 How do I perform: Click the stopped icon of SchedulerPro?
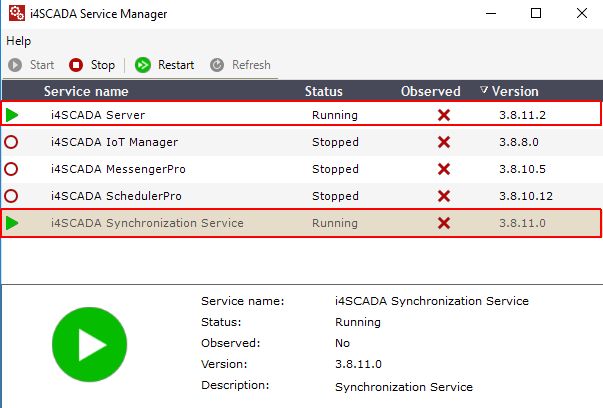tap(11, 196)
